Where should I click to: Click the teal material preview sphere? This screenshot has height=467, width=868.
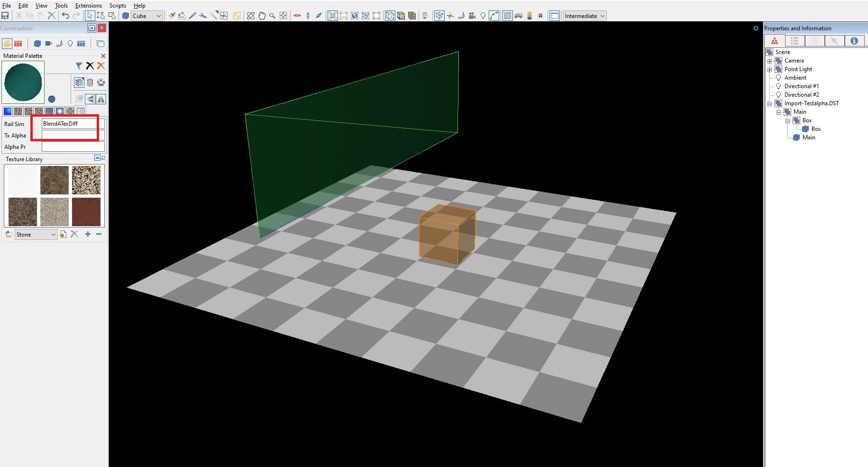click(23, 82)
